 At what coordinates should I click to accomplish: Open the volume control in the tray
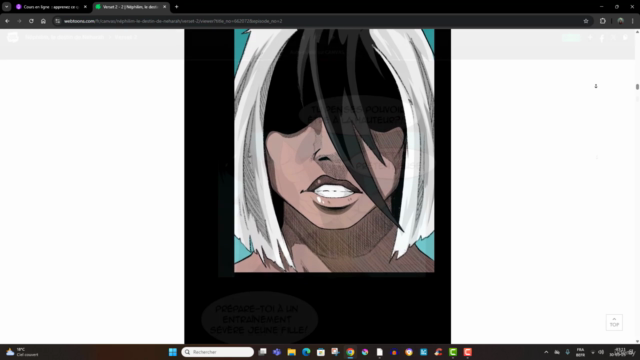point(601,352)
